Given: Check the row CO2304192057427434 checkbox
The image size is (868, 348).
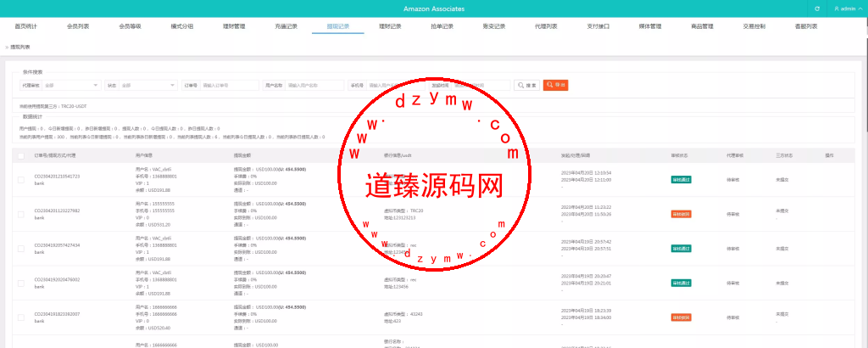Looking at the screenshot, I should [x=21, y=248].
